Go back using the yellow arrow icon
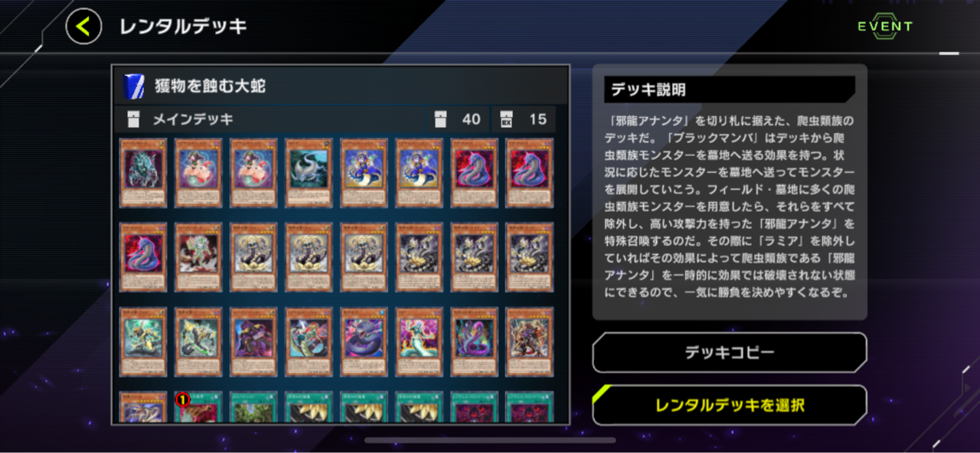 coord(83,26)
